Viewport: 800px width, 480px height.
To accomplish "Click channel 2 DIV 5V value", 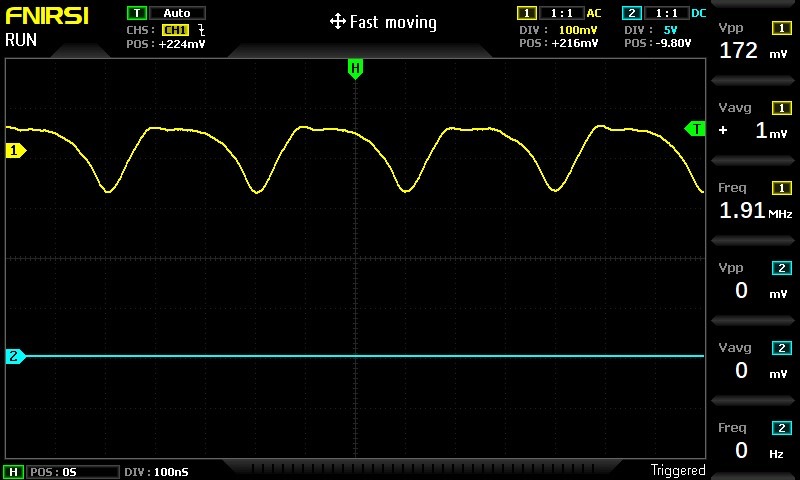I will click(670, 30).
